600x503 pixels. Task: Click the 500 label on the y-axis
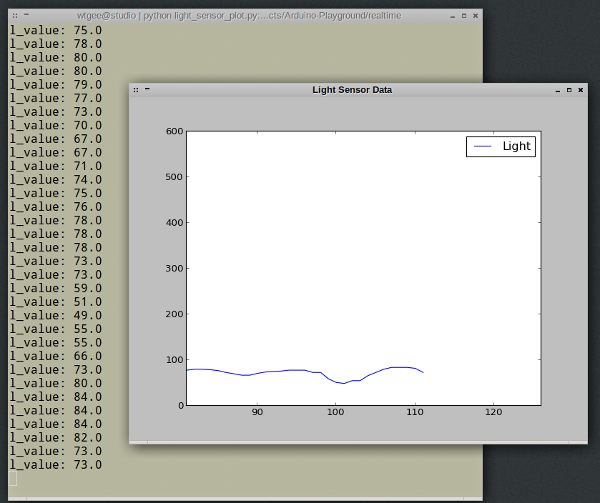tap(174, 177)
